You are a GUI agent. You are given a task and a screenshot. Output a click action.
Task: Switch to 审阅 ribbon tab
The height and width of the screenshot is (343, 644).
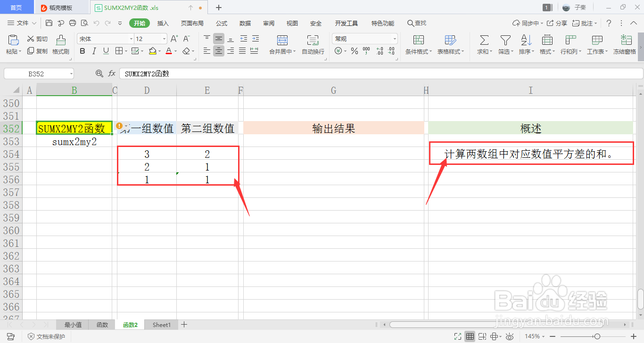click(269, 23)
